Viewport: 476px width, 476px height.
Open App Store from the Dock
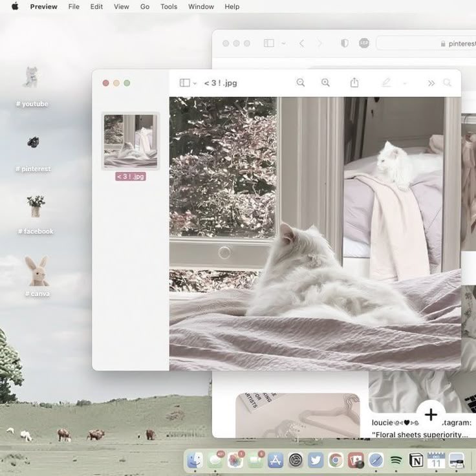click(276, 460)
